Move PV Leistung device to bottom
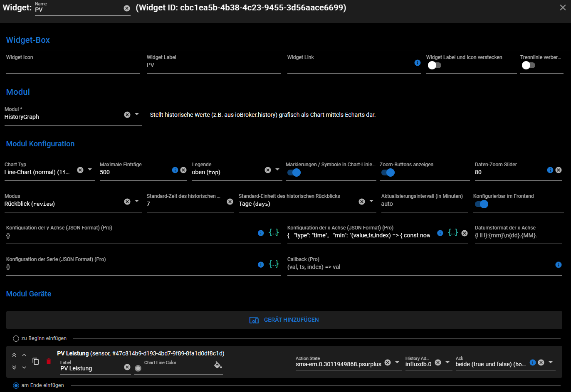This screenshot has height=392, width=571. [14, 367]
